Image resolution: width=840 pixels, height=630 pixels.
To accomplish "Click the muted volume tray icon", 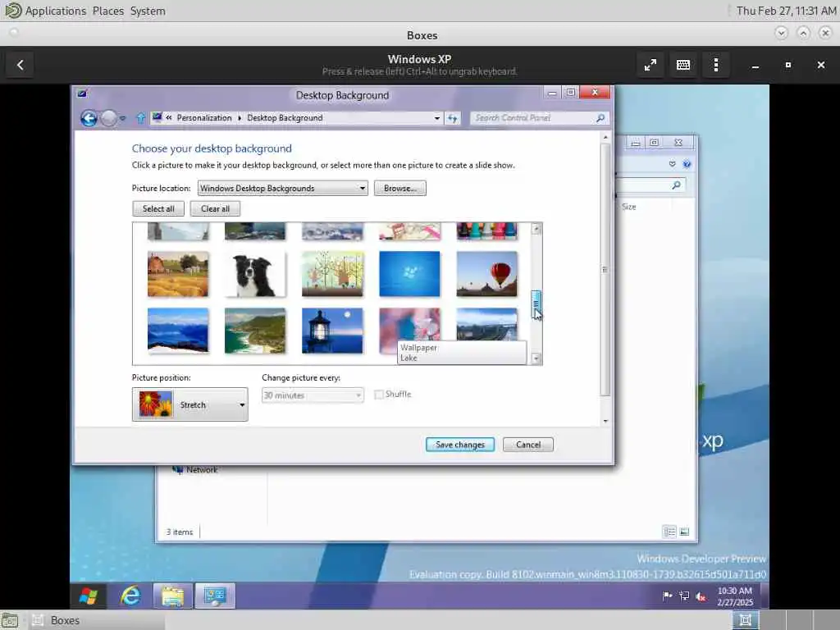I will click(x=701, y=596).
